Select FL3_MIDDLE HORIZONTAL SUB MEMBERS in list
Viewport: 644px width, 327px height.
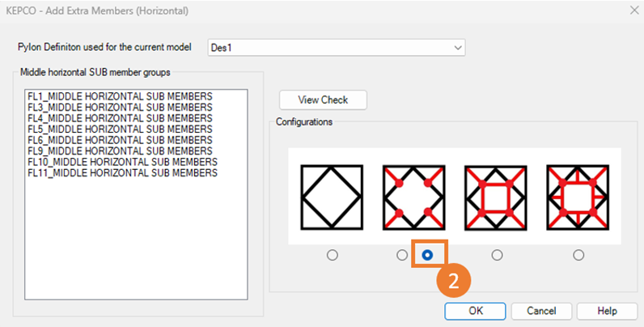120,108
